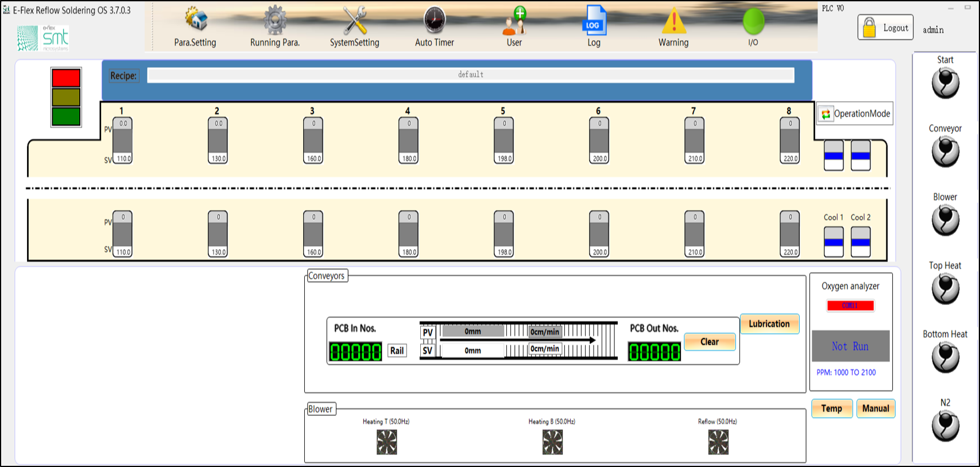Viewport: 980px width, 467px height.
Task: Click the Rail button
Action: [x=397, y=350]
